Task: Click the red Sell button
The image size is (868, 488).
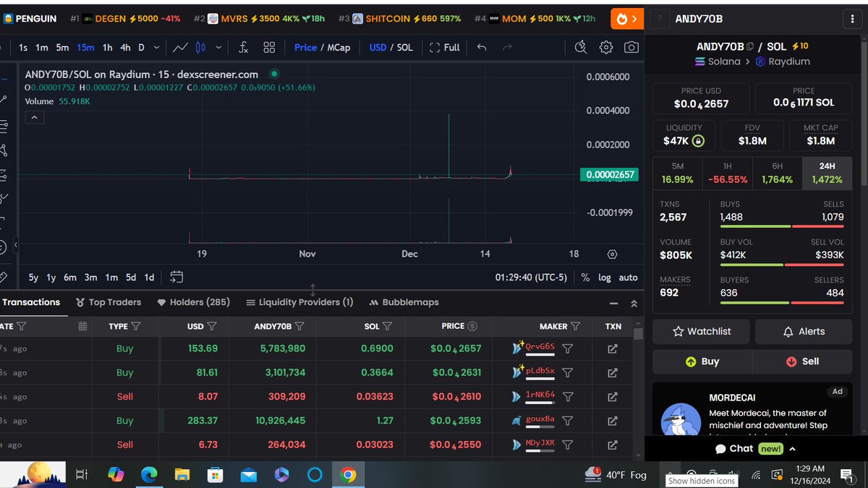Action: (x=802, y=361)
